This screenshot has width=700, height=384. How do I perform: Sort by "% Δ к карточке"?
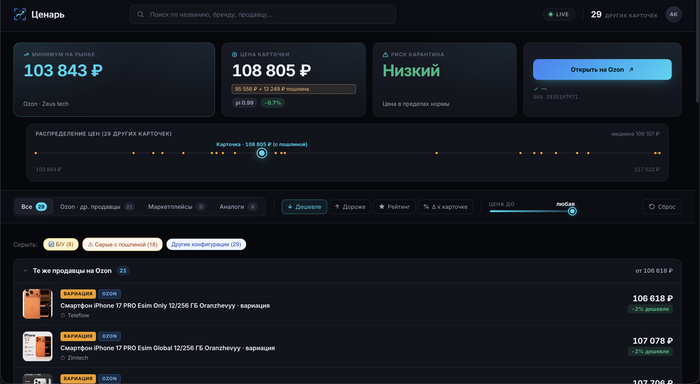(x=446, y=207)
